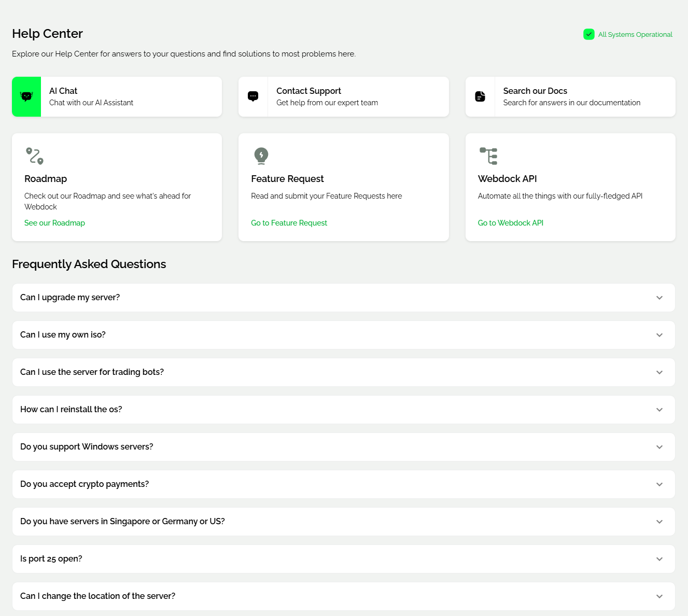Screen dimensions: 688x616
Task: Open the Go to Webdock API link
Action: click(x=510, y=223)
